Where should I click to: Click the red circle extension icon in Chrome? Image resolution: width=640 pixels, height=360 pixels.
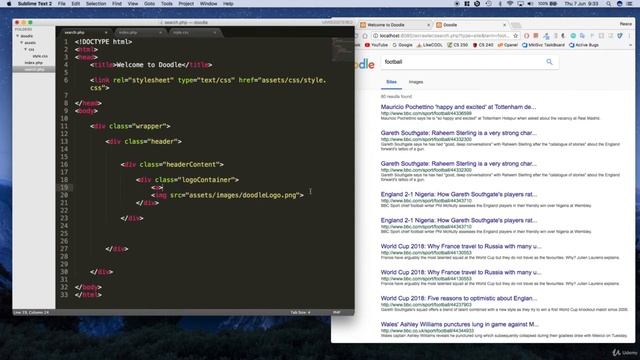pyautogui.click(x=527, y=36)
